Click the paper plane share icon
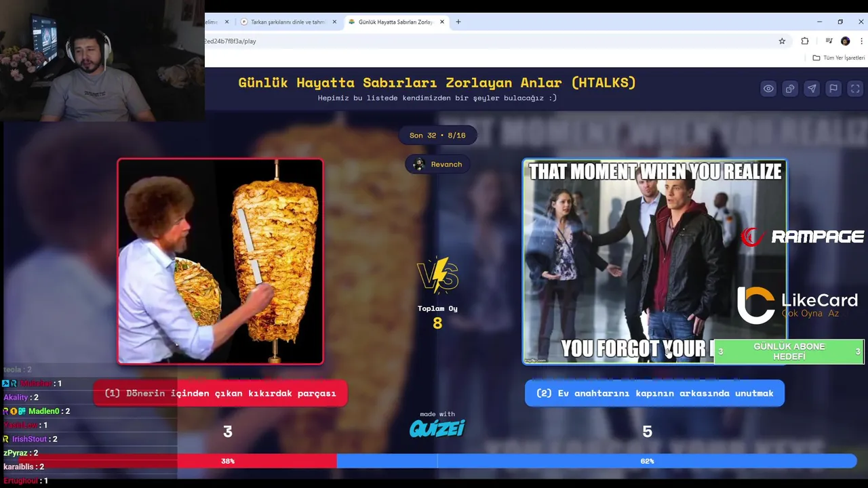 pyautogui.click(x=812, y=89)
